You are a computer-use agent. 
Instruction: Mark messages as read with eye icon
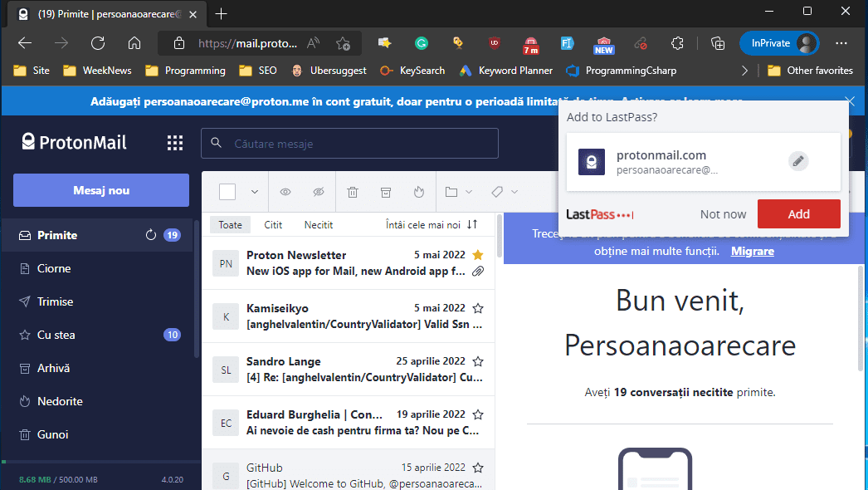click(x=285, y=192)
